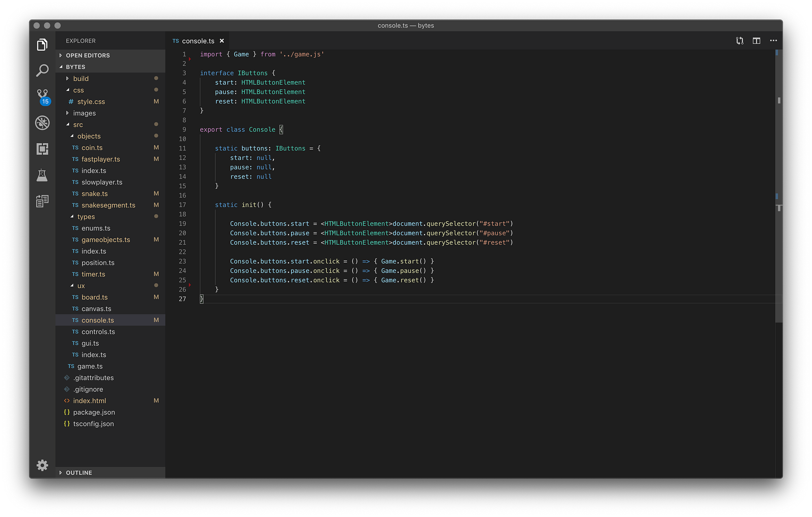The height and width of the screenshot is (517, 812).
Task: Open style.css in the css folder
Action: [x=91, y=101]
